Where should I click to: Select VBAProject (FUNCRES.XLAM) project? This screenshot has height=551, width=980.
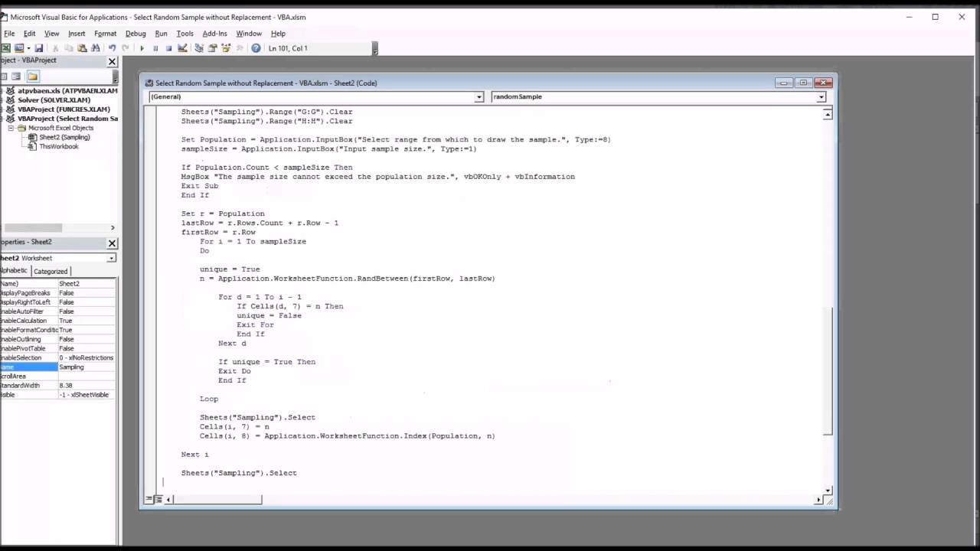pyautogui.click(x=64, y=109)
